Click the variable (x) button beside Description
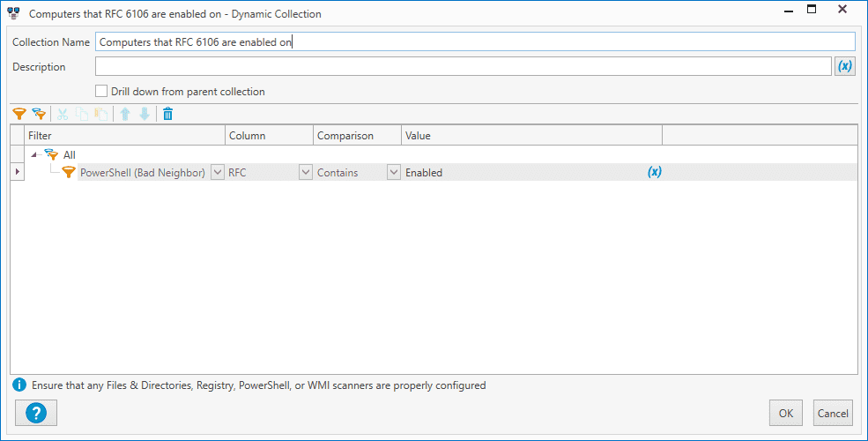The width and height of the screenshot is (868, 441). (845, 66)
